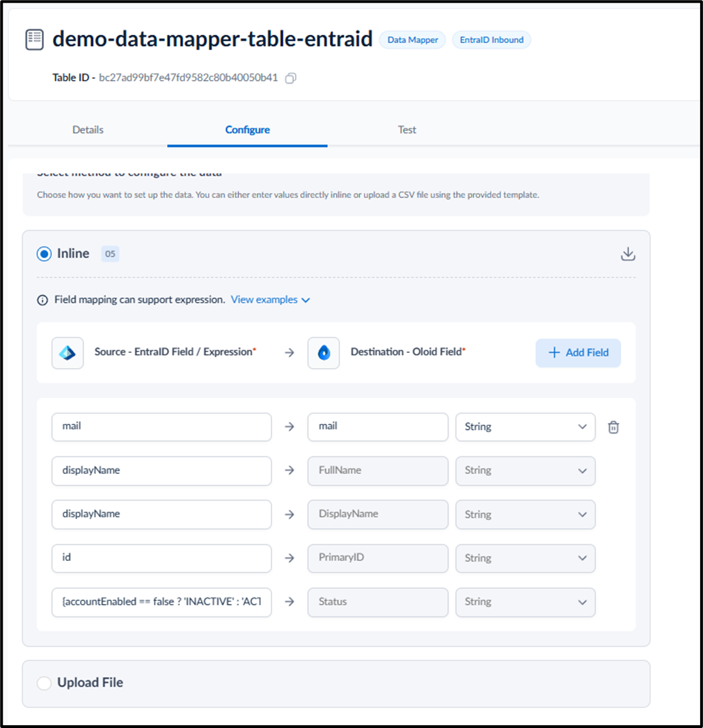Image resolution: width=703 pixels, height=728 pixels.
Task: Click the Status destination field
Action: click(378, 602)
